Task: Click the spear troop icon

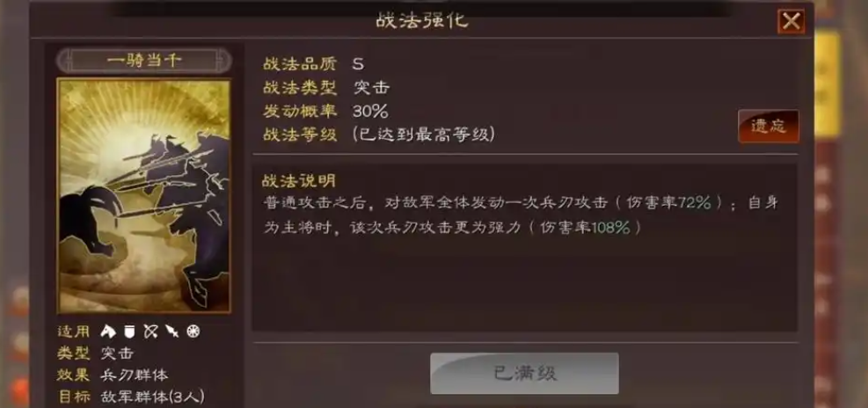Action: (x=172, y=331)
